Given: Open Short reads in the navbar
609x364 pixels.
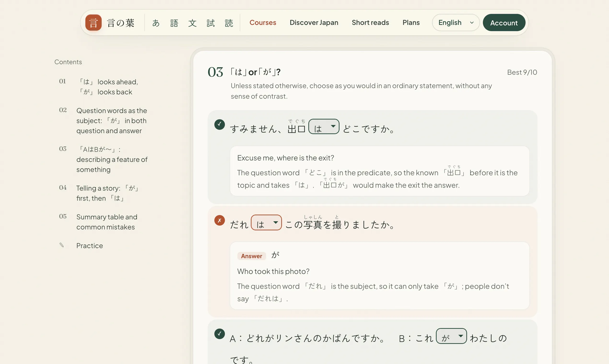Looking at the screenshot, I should pos(370,23).
